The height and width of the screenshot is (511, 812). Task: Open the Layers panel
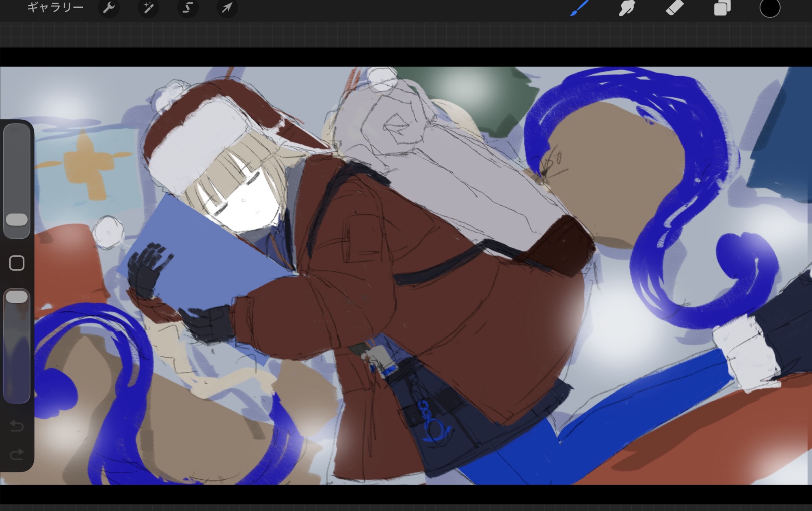[722, 7]
